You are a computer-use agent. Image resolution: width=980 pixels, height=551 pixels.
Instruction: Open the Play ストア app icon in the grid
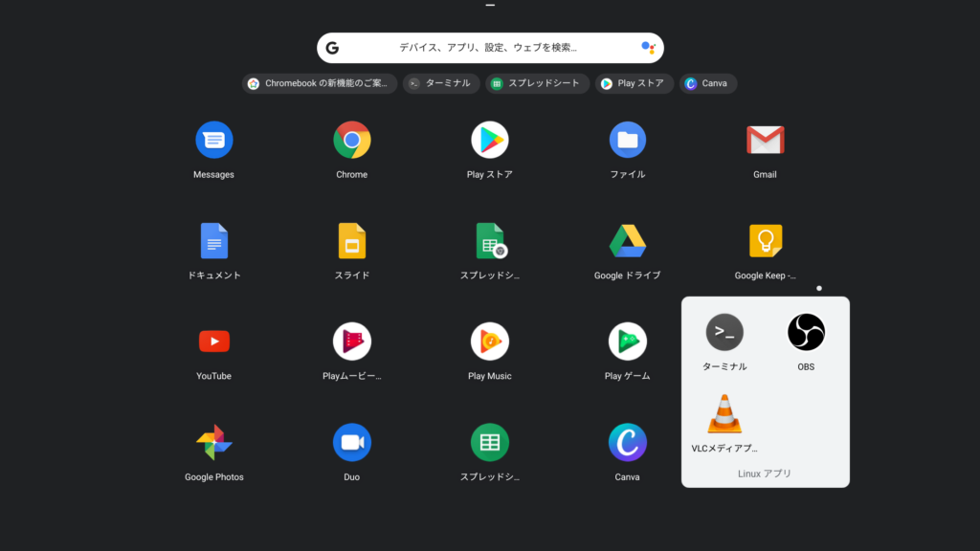pyautogui.click(x=489, y=140)
